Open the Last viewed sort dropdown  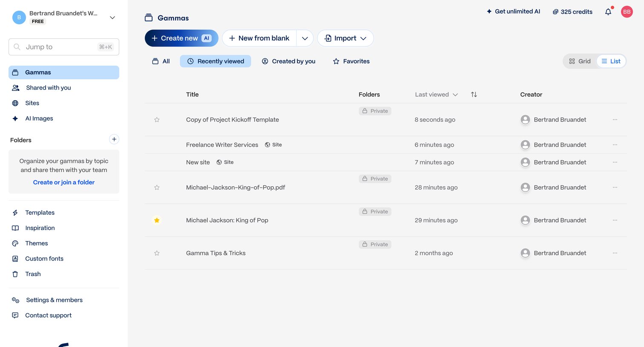coord(436,95)
